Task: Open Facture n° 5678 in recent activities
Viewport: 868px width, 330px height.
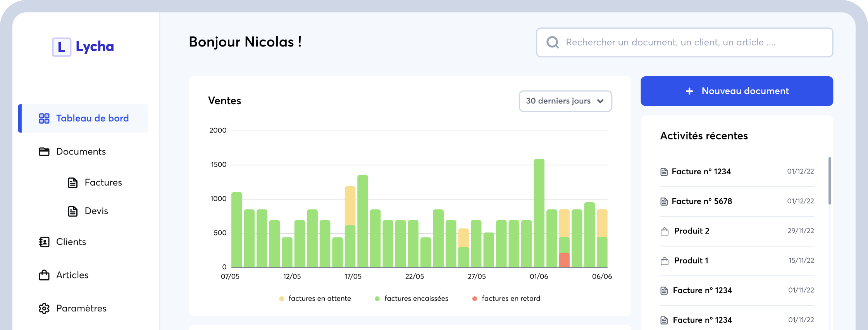Action: [x=701, y=201]
